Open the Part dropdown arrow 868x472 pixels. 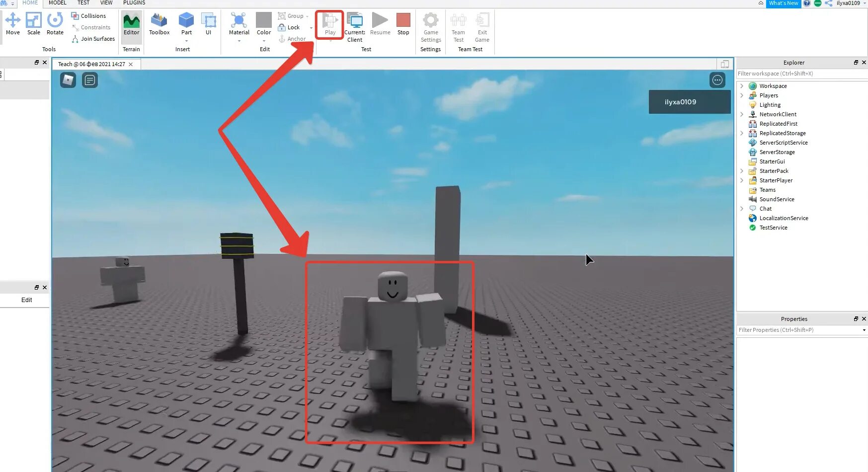tap(186, 41)
